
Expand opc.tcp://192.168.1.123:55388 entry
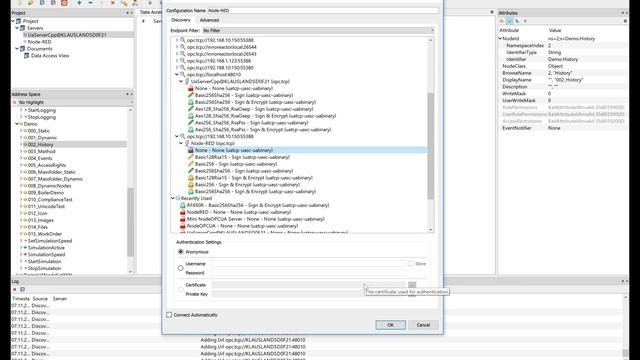click(x=177, y=61)
